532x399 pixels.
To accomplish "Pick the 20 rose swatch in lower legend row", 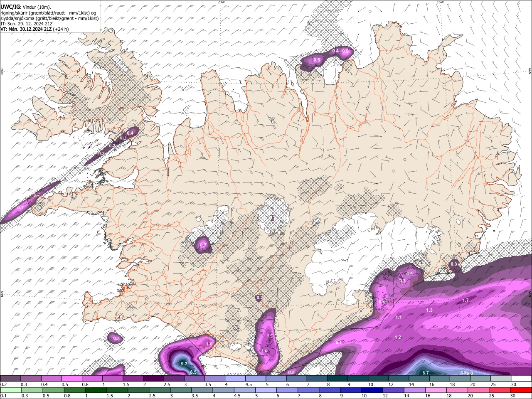I will click(x=478, y=390).
